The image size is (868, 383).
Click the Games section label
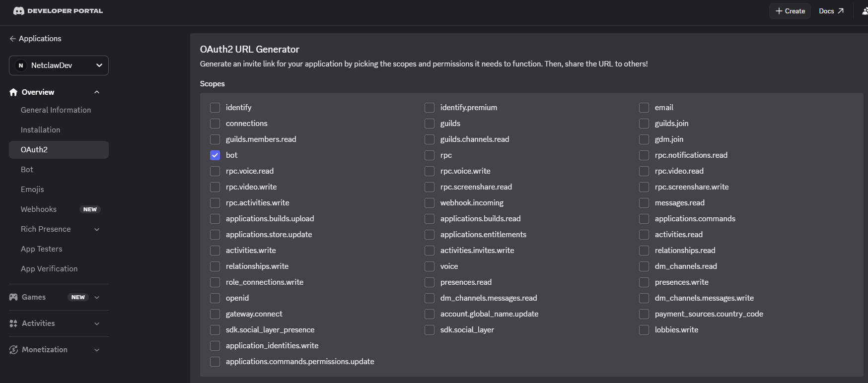tap(34, 297)
